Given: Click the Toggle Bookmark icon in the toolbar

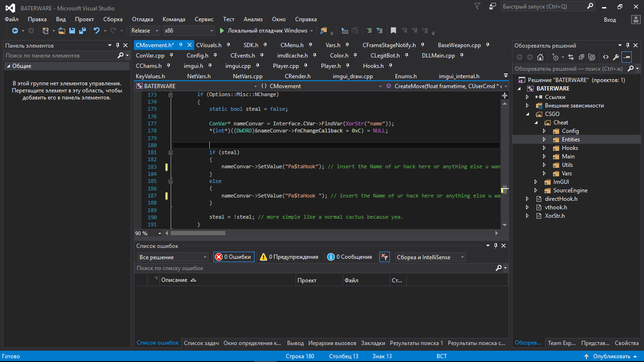Looking at the screenshot, I should pyautogui.click(x=393, y=31).
